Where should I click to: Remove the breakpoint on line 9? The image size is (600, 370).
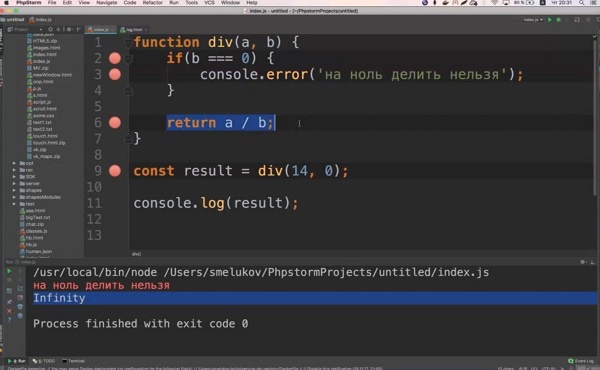[115, 171]
